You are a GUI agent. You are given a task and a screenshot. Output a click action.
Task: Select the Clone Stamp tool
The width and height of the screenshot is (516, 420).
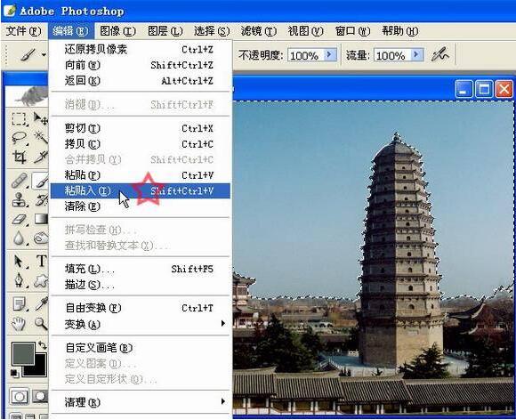pyautogui.click(x=19, y=199)
